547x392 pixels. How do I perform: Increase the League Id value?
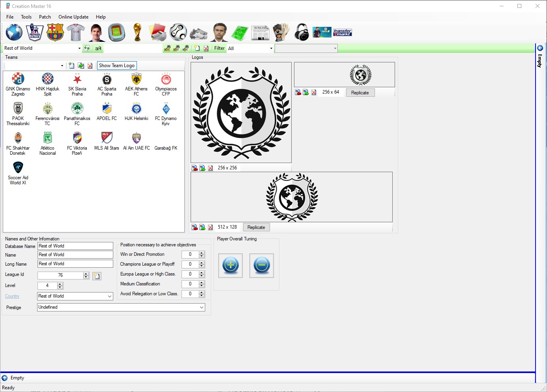coord(86,274)
